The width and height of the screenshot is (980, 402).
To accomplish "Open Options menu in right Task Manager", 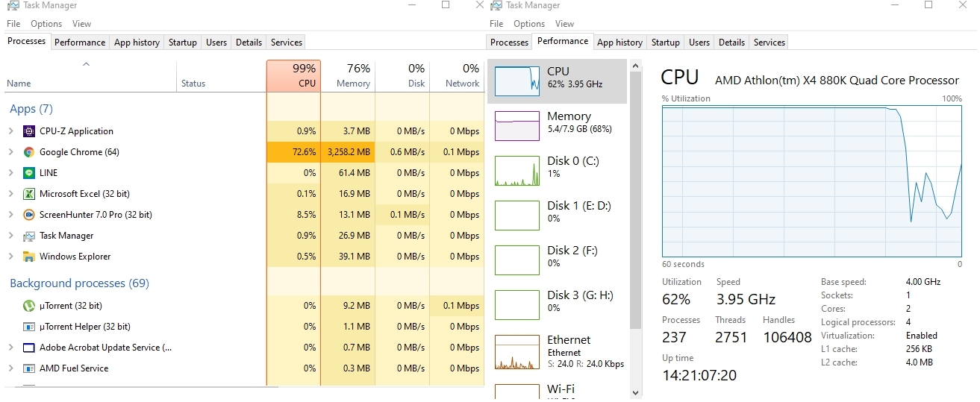I will 529,24.
